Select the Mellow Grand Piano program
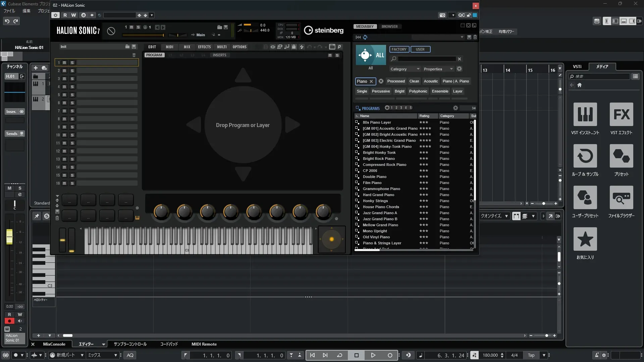 pyautogui.click(x=380, y=225)
